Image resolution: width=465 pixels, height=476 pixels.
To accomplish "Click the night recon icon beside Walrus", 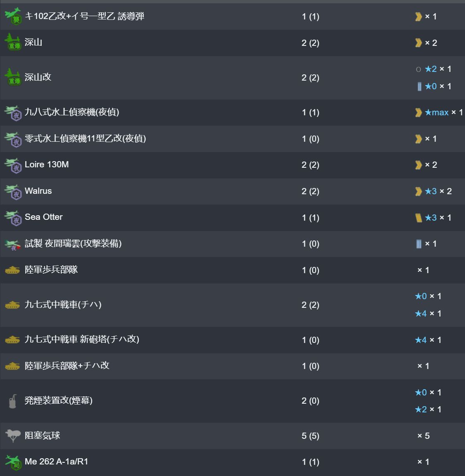I will click(x=13, y=191).
